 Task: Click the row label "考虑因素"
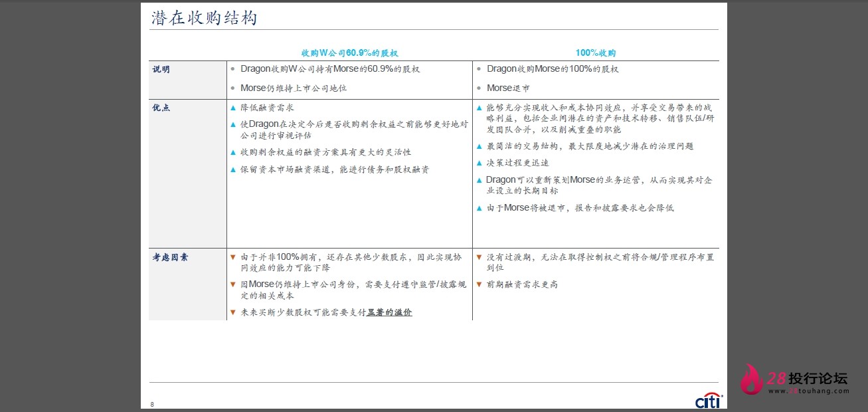(170, 257)
